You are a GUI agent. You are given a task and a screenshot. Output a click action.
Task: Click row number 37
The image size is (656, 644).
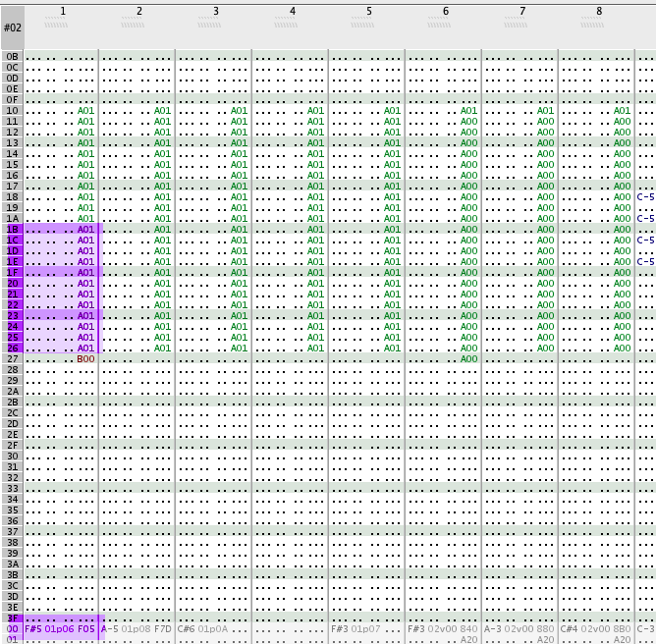[12, 531]
